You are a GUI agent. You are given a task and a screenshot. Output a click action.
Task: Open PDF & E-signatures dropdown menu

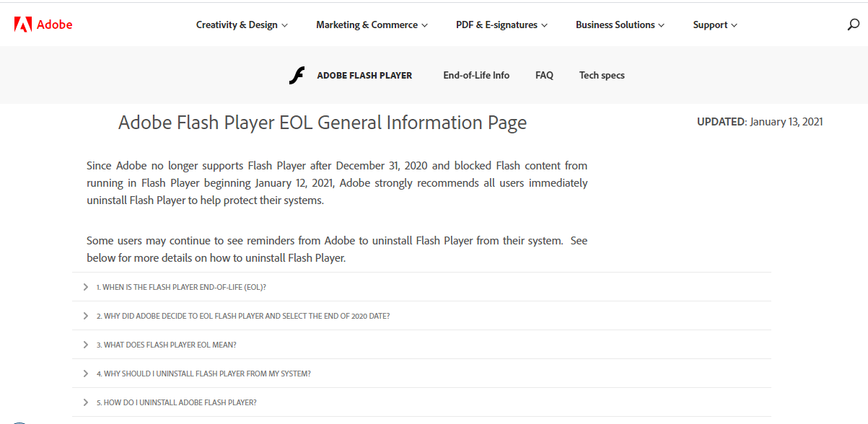(501, 25)
